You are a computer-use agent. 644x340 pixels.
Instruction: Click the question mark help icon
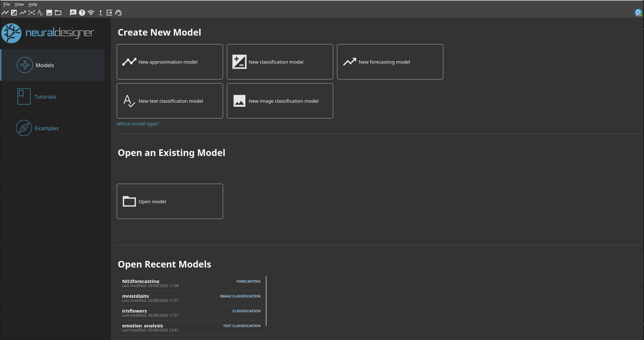click(82, 13)
